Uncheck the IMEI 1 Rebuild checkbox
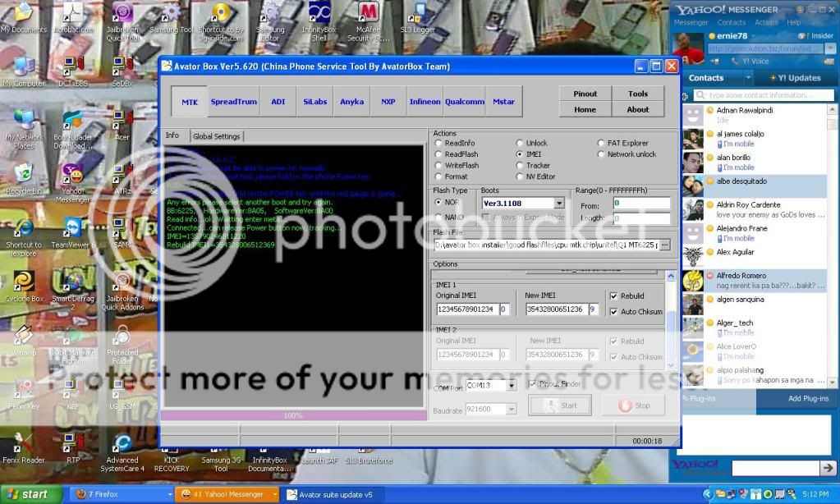840x504 pixels. (613, 296)
